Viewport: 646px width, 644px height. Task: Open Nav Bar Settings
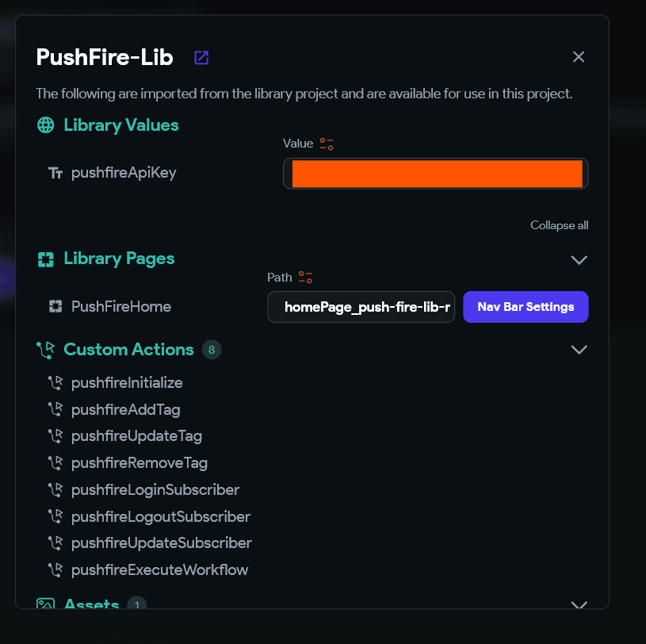tap(526, 307)
